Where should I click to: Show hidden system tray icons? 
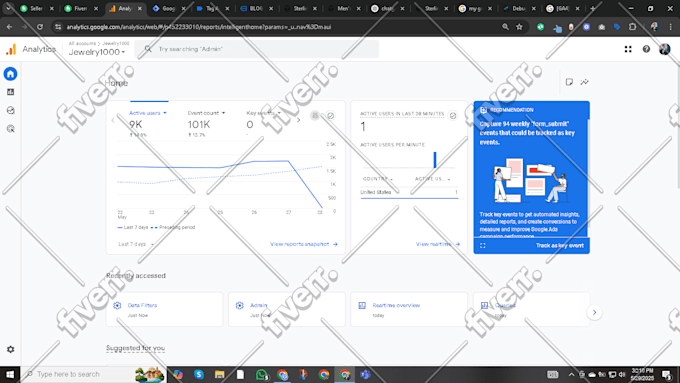coord(571,374)
